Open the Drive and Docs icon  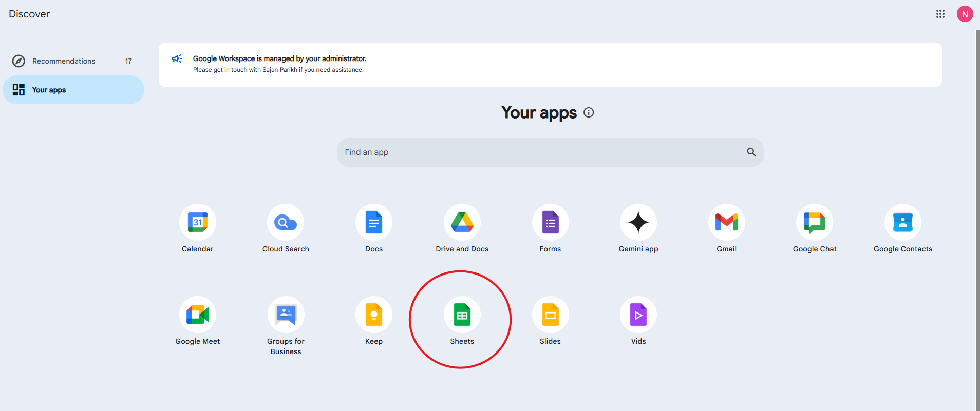click(x=462, y=222)
